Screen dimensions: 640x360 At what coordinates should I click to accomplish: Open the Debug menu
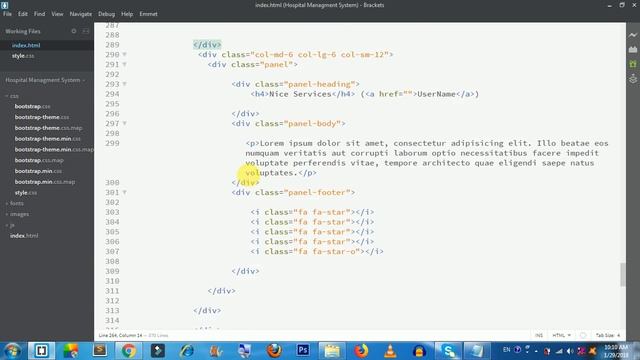point(107,14)
